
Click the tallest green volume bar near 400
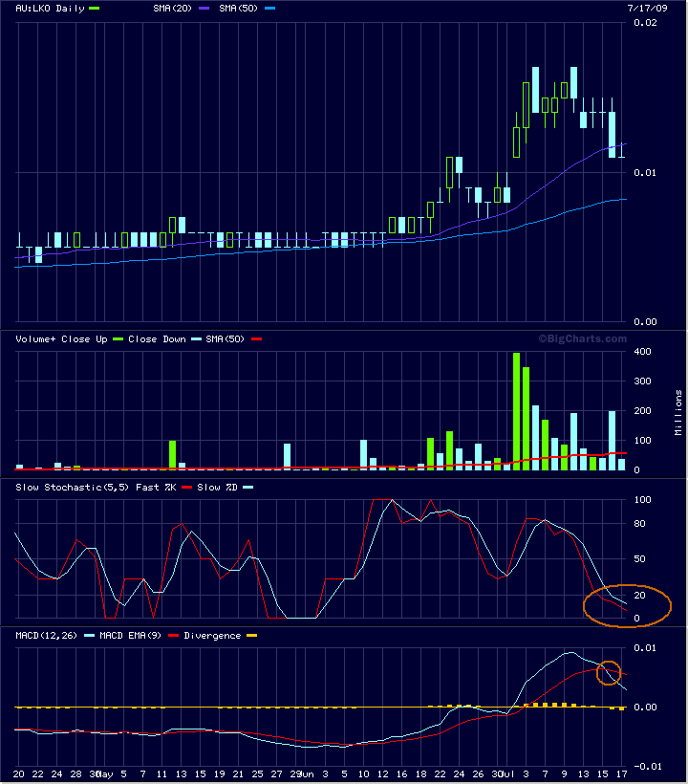[517, 411]
